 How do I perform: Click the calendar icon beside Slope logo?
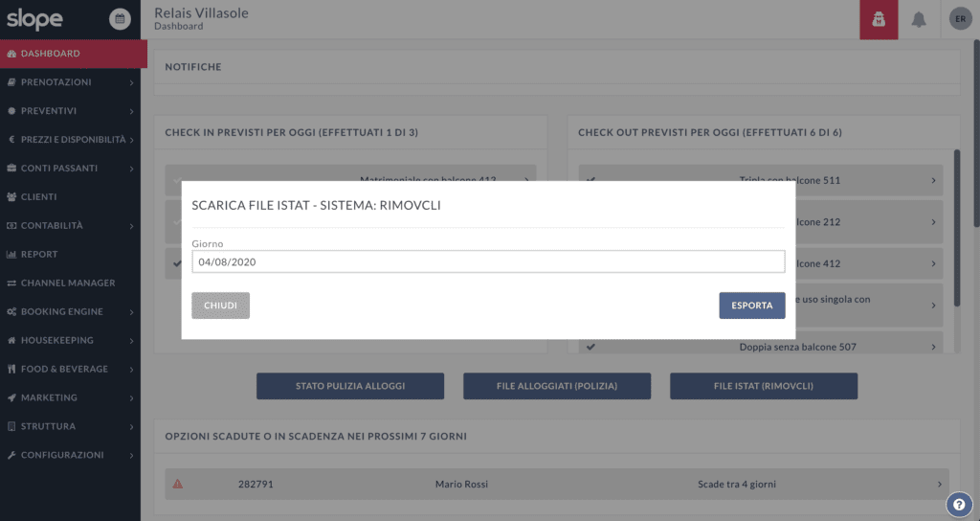pos(120,18)
